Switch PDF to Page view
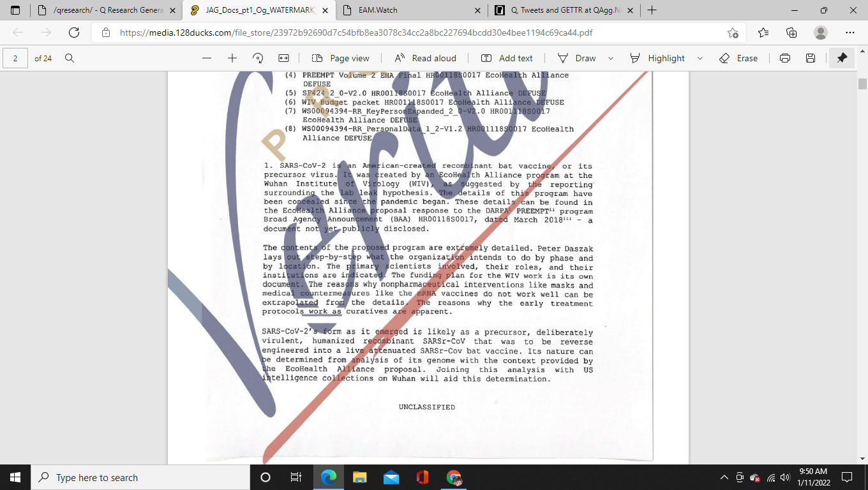 tap(340, 58)
